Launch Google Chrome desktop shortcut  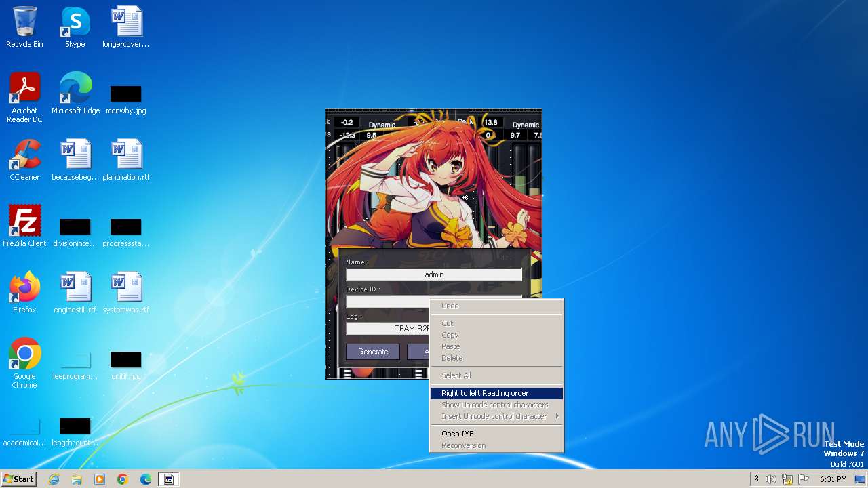24,363
